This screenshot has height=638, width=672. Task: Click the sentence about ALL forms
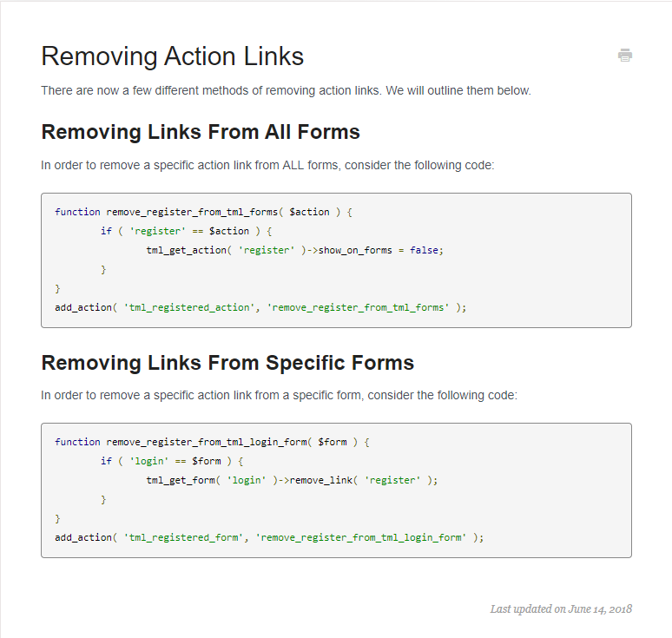[267, 165]
